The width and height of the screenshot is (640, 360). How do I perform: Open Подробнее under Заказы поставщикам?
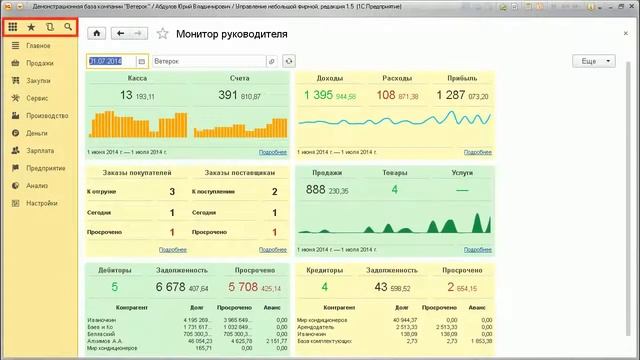click(x=273, y=250)
